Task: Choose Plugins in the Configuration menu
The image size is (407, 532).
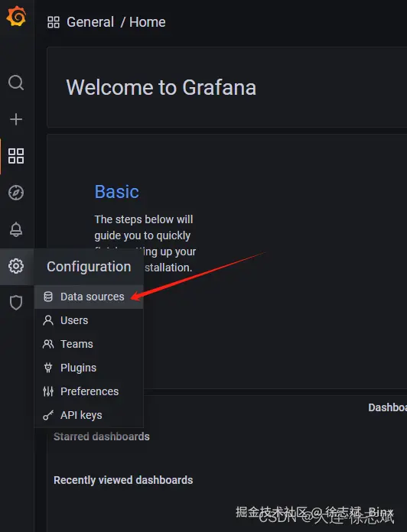Action: (x=89, y=368)
